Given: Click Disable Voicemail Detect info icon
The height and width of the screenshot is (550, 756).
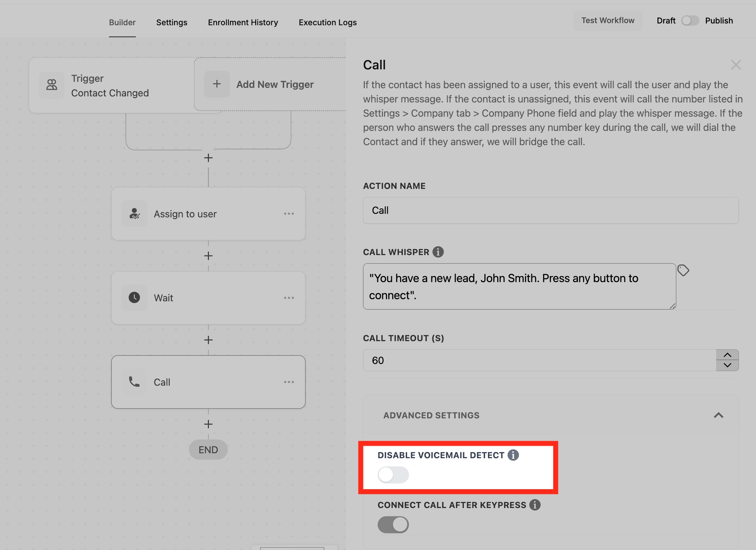Looking at the screenshot, I should point(513,455).
